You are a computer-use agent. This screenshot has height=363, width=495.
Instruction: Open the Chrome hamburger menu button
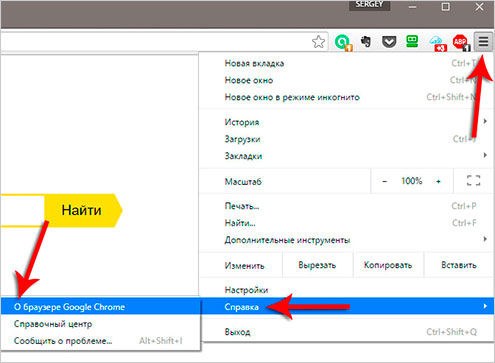coord(483,42)
